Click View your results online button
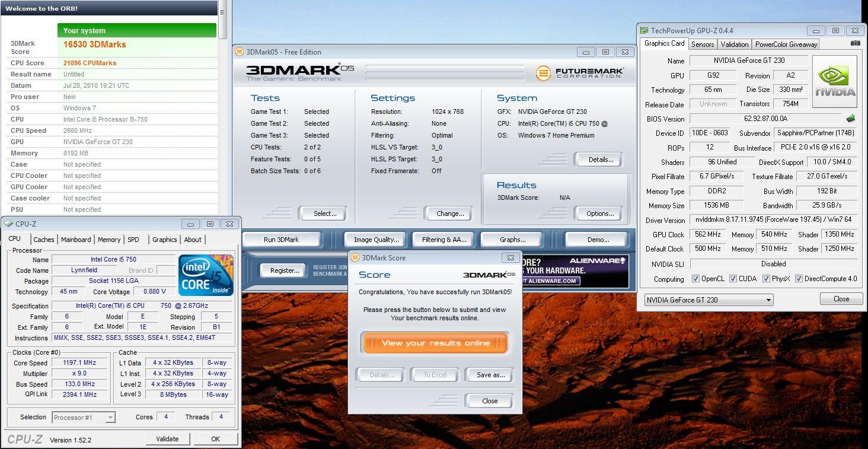The width and height of the screenshot is (868, 449). (x=435, y=343)
